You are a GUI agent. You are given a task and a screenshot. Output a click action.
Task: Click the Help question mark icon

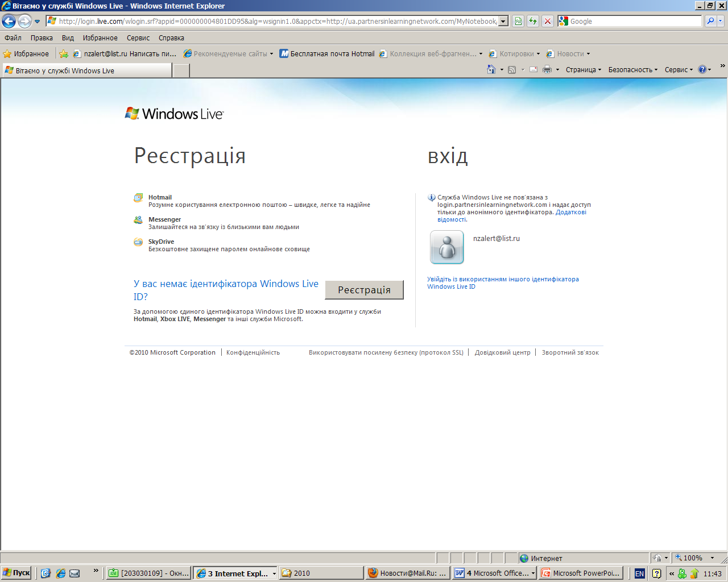coord(702,69)
